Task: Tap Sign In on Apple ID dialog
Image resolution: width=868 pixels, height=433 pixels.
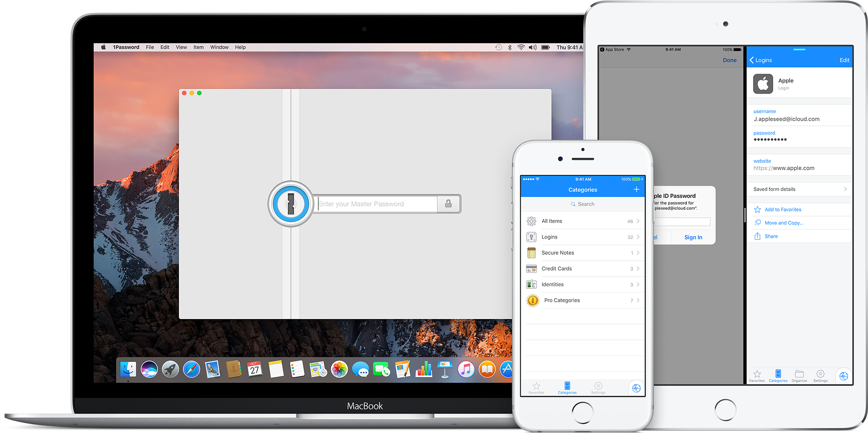Action: point(693,237)
